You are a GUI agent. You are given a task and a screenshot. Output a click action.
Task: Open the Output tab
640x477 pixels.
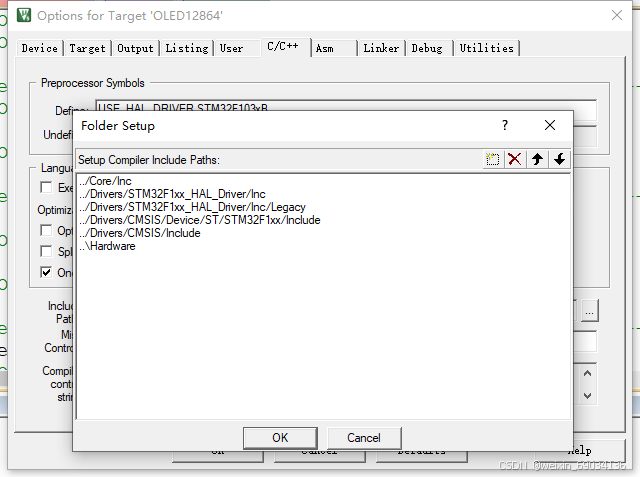click(x=135, y=48)
